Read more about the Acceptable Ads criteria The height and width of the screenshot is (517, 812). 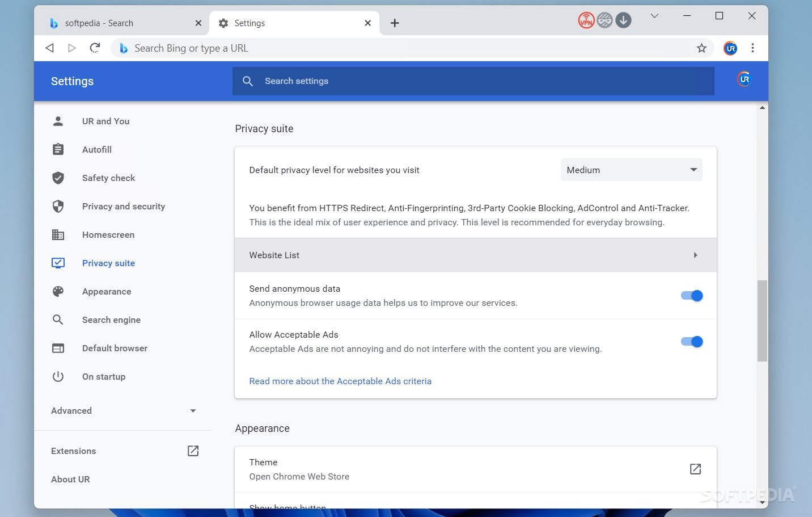[340, 381]
